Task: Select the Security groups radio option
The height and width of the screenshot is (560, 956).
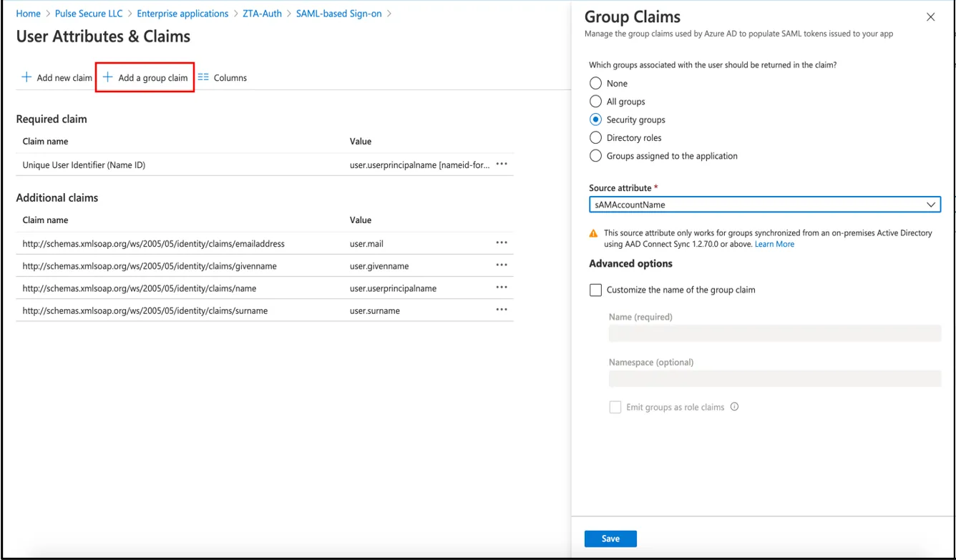Action: [x=595, y=119]
